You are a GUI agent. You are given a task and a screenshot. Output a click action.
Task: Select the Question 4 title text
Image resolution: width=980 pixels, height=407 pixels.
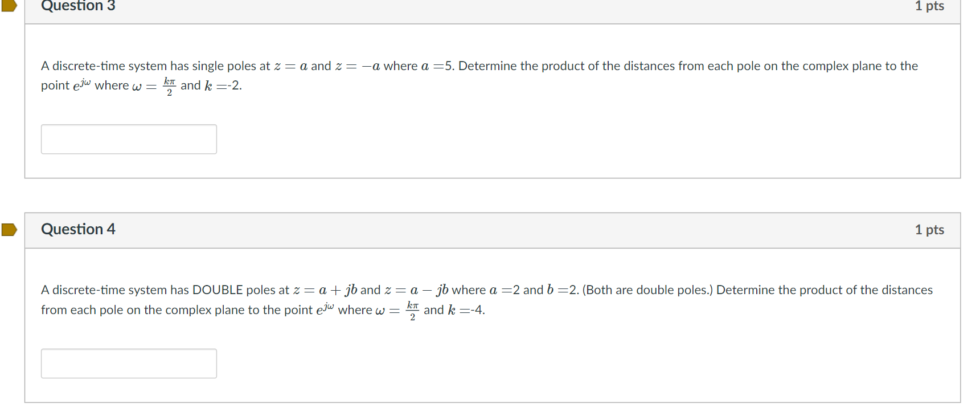coord(78,230)
